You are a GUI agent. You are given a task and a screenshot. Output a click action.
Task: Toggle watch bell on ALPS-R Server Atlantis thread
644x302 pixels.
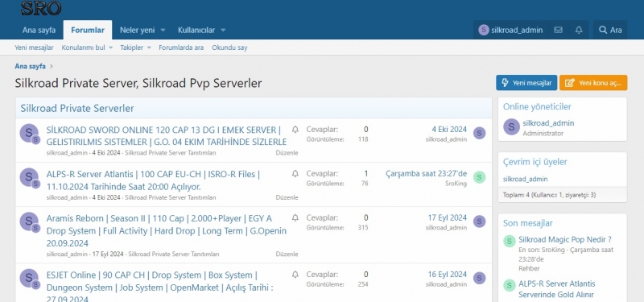(295, 173)
